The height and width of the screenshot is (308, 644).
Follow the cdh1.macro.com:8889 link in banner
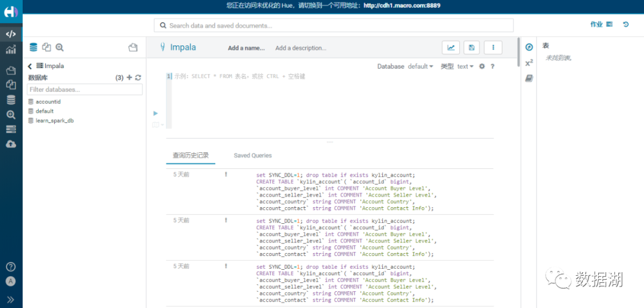point(402,6)
